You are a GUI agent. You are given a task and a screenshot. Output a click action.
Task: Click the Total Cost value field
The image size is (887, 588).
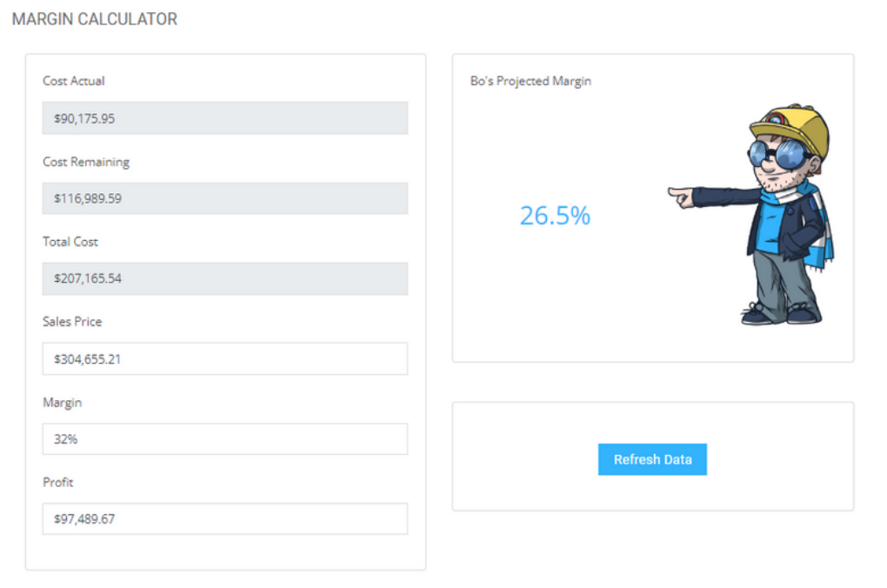point(224,278)
